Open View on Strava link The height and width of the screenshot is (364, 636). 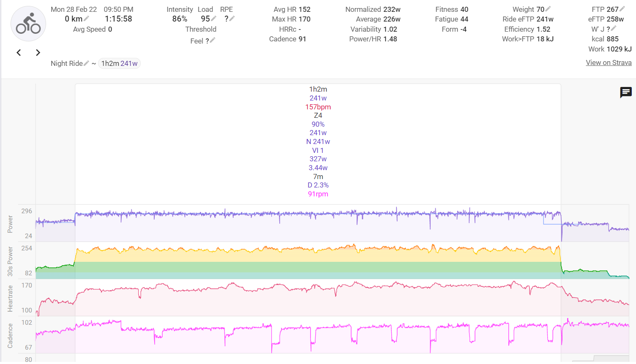pyautogui.click(x=609, y=62)
